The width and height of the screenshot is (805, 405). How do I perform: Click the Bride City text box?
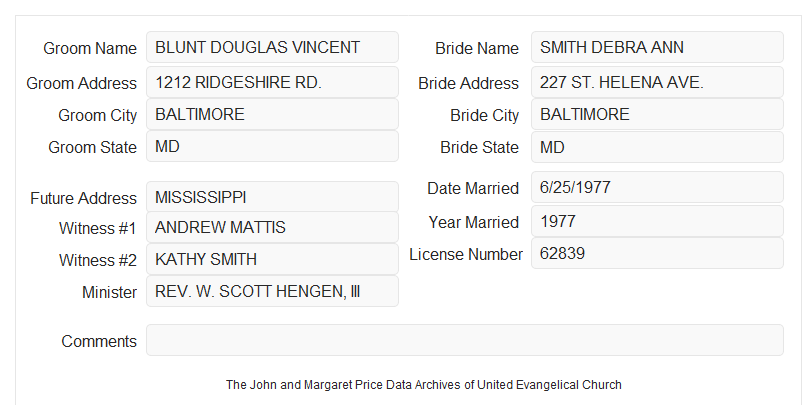point(657,114)
